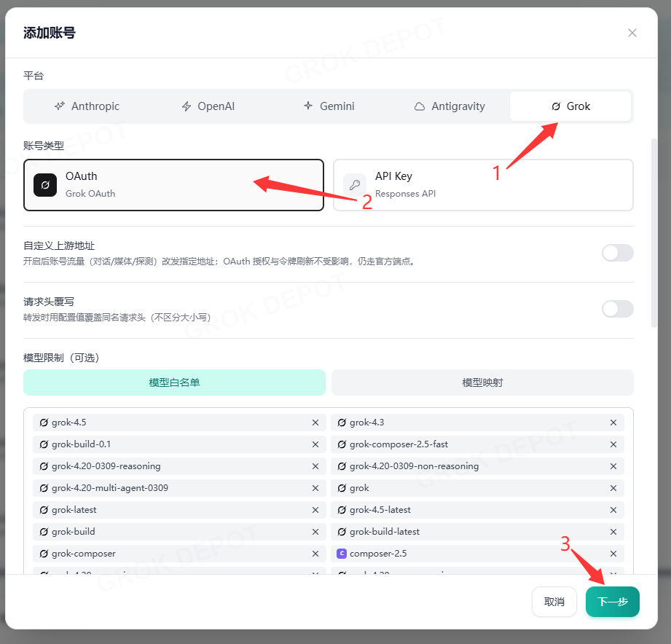Remove grok-4.5-latest from the whitelist
The height and width of the screenshot is (644, 671).
point(613,510)
